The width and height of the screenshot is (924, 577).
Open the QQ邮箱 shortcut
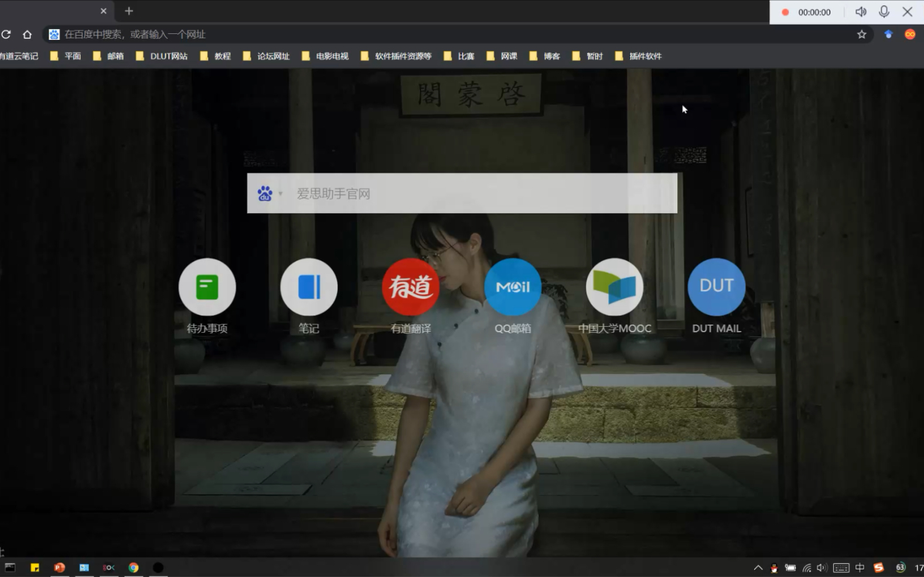513,287
